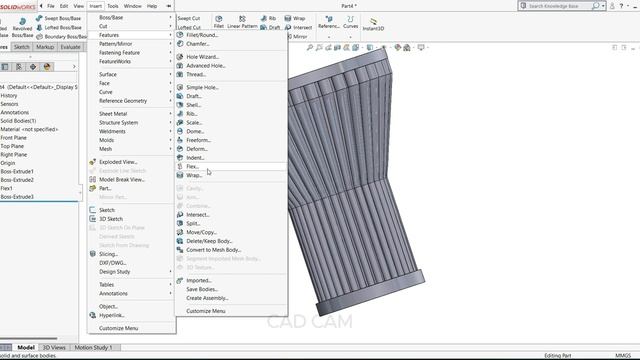This screenshot has height=360, width=640.
Task: Select Simple Hole entry
Action: coord(202,87)
